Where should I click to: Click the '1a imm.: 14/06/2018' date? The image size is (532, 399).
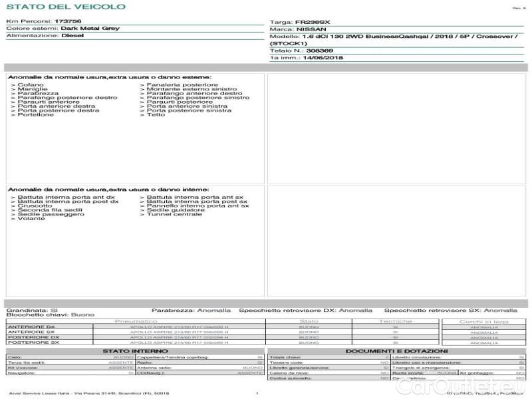306,58
